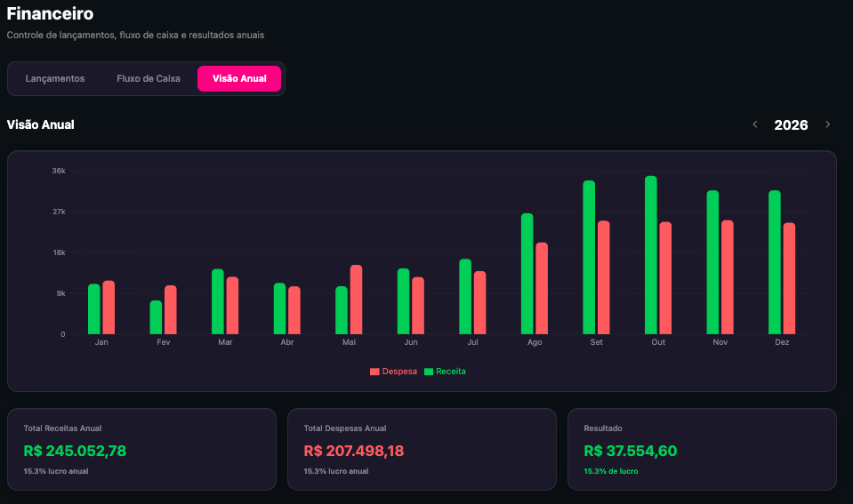Toggle Receita series in chart legend
Screen dimensions: 853x504
click(445, 372)
